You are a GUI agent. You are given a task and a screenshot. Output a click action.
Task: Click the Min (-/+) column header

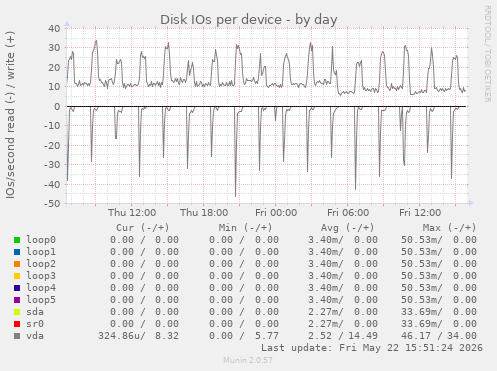[245, 228]
